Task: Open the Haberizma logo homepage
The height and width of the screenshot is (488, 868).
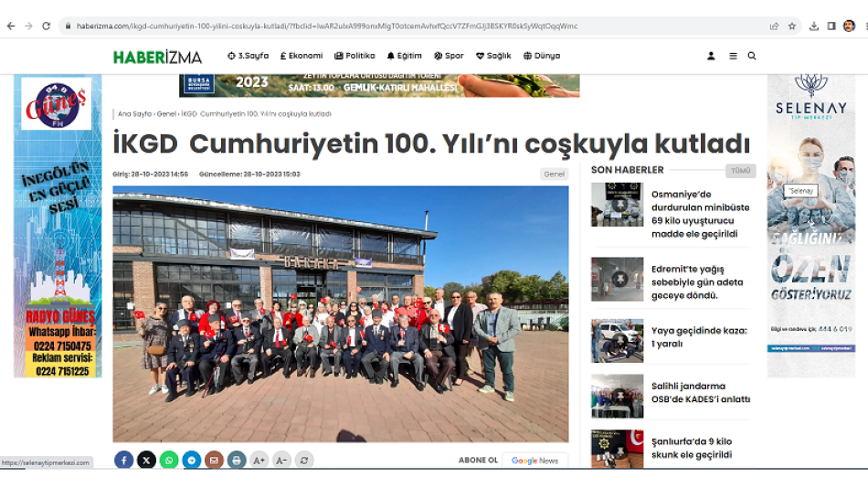Action: coord(157,57)
